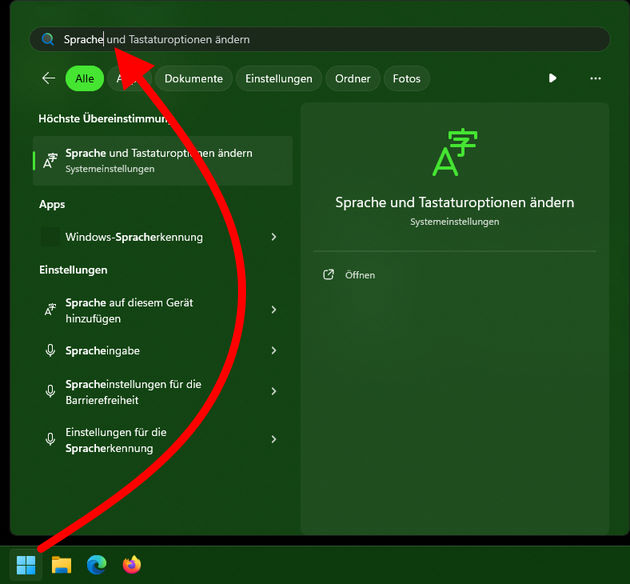This screenshot has height=584, width=630.
Task: Expand chevron for Sprache auf diesem Gerät hinzufügen
Action: tap(274, 310)
